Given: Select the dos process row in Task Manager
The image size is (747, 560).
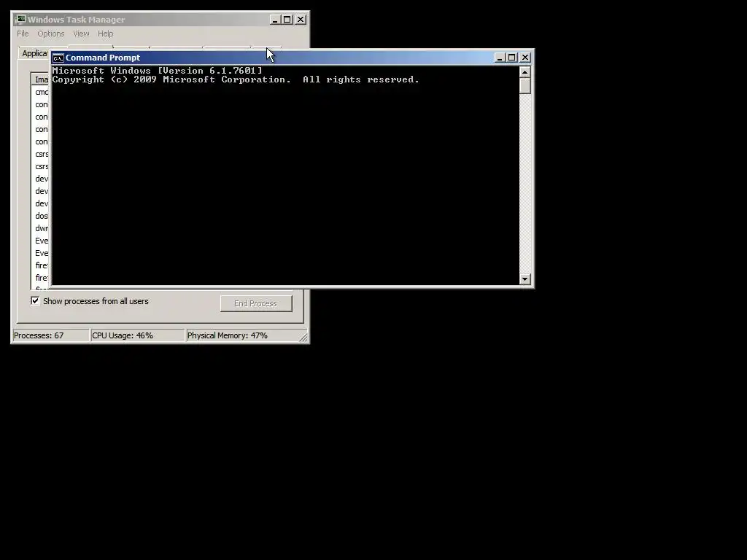Looking at the screenshot, I should [x=42, y=216].
